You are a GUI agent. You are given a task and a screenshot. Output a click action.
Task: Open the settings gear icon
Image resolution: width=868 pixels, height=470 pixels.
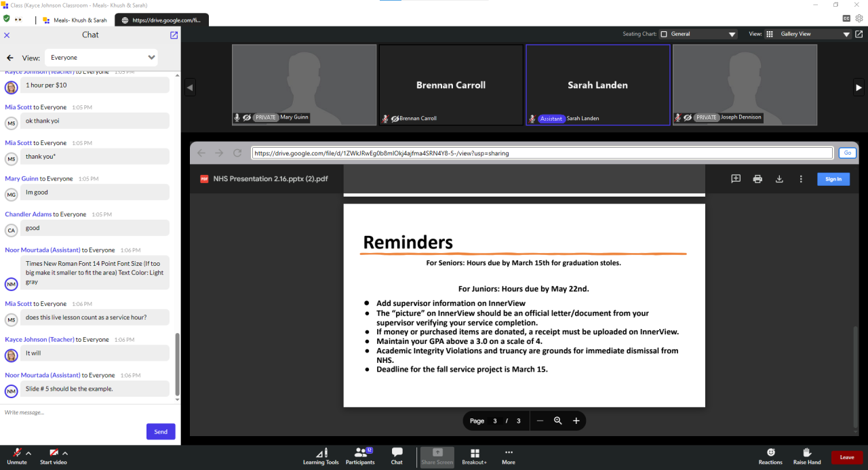click(x=860, y=18)
